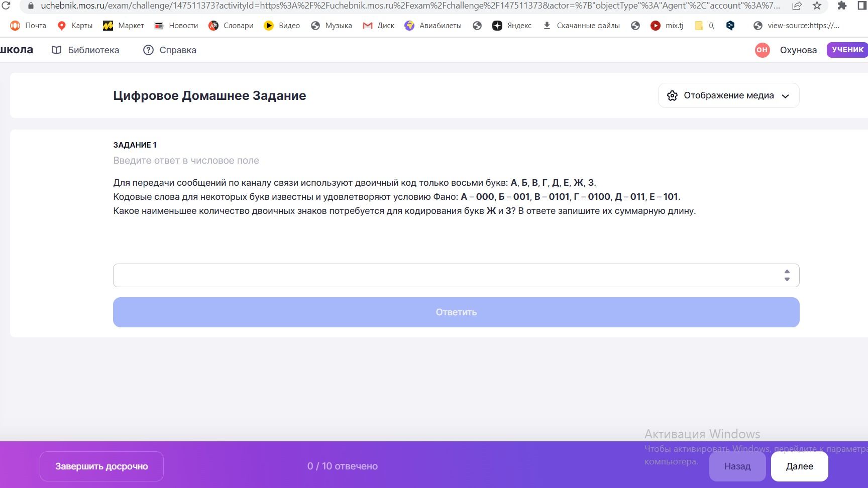Screen dimensions: 868x488
Task: Open the Авиабилеты bookmark
Action: point(433,26)
